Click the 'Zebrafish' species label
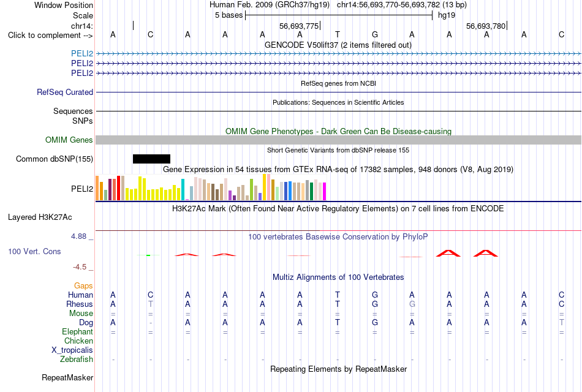Screen dimensions: 582x392 pyautogui.click(x=77, y=359)
